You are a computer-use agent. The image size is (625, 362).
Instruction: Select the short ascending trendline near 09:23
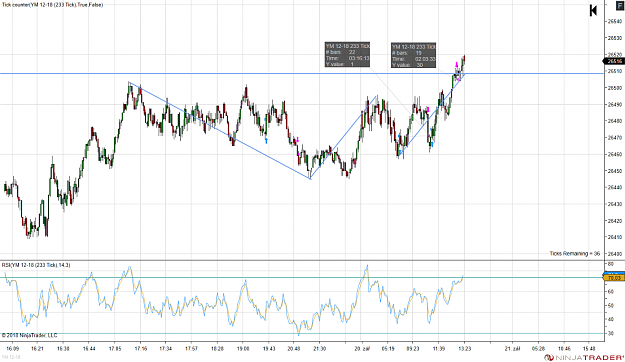432,114
